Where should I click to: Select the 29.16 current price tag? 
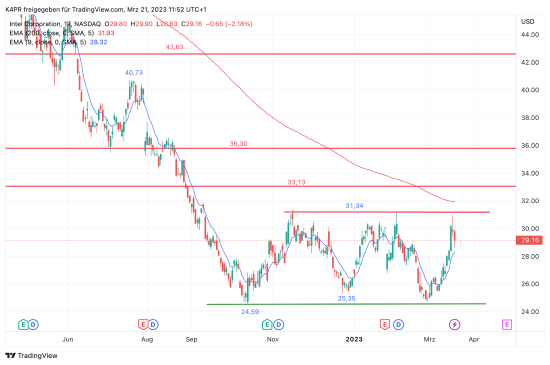[530, 241]
